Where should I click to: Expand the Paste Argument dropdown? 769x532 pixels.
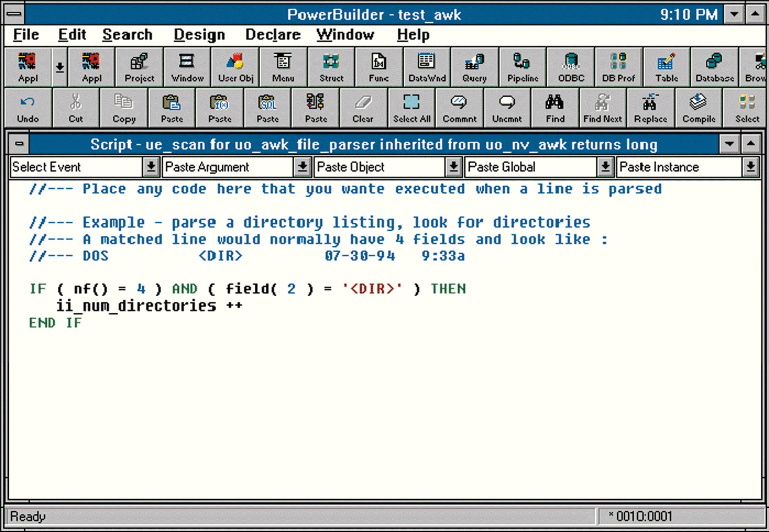coord(302,167)
